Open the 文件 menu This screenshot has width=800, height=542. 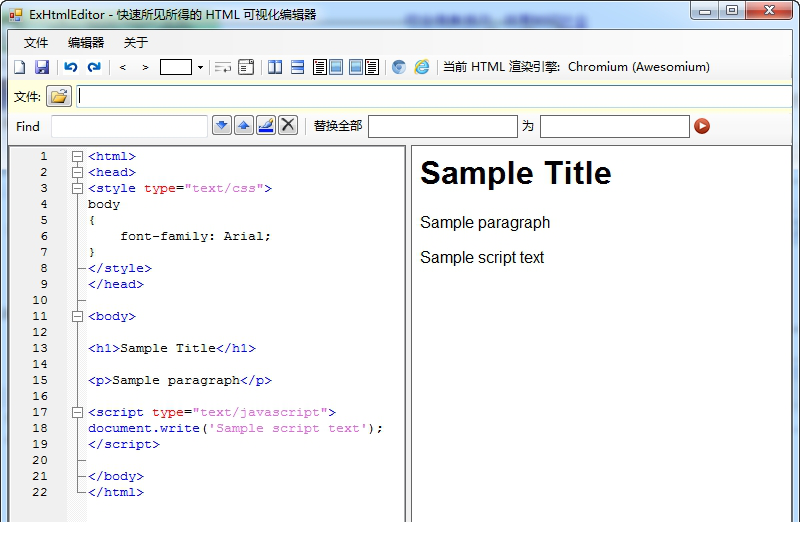pos(36,42)
